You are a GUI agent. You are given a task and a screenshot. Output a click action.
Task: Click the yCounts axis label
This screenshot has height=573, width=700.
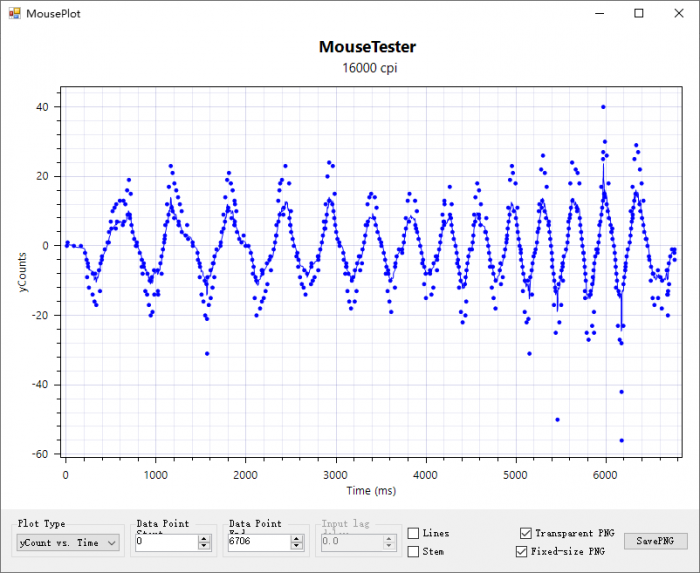click(x=23, y=271)
